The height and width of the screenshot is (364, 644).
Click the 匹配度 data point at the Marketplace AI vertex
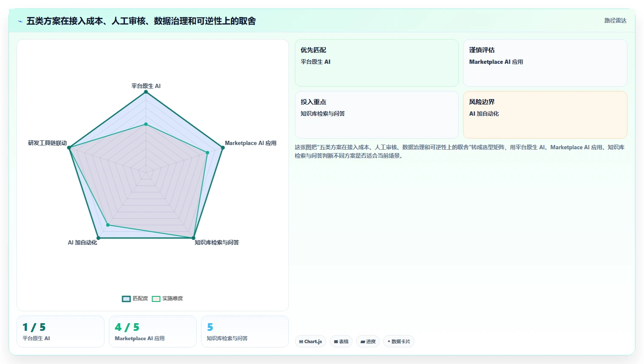pos(223,148)
